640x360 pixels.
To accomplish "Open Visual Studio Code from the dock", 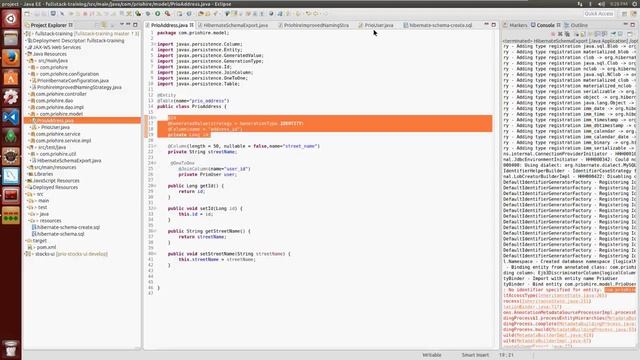I will (x=11, y=117).
